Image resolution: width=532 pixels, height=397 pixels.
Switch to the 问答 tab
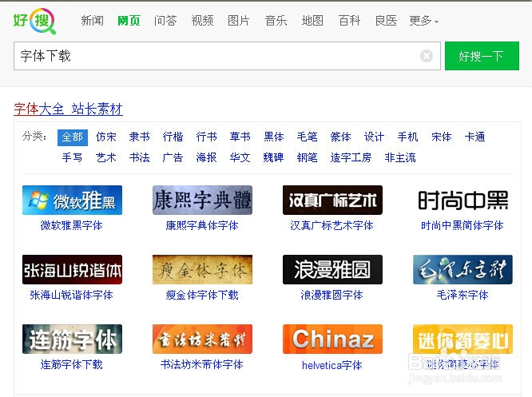tap(165, 21)
